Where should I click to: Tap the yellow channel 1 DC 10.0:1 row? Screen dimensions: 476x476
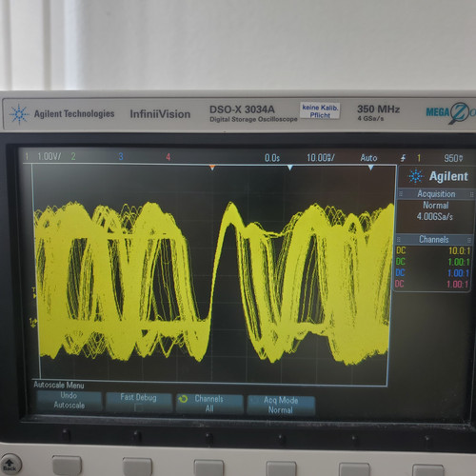433,250
